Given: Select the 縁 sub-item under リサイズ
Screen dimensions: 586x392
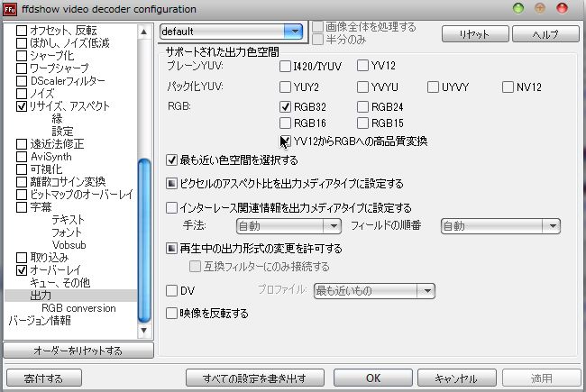Looking at the screenshot, I should 57,119.
